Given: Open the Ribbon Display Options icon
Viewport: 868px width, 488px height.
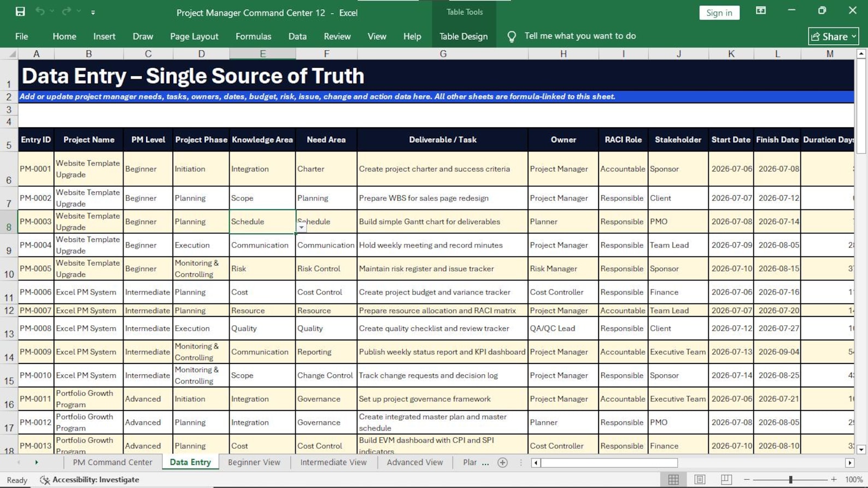Looking at the screenshot, I should [761, 10].
